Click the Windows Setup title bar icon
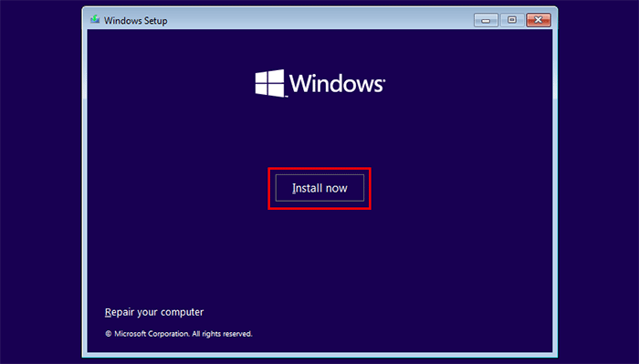This screenshot has width=639, height=364. [95, 20]
